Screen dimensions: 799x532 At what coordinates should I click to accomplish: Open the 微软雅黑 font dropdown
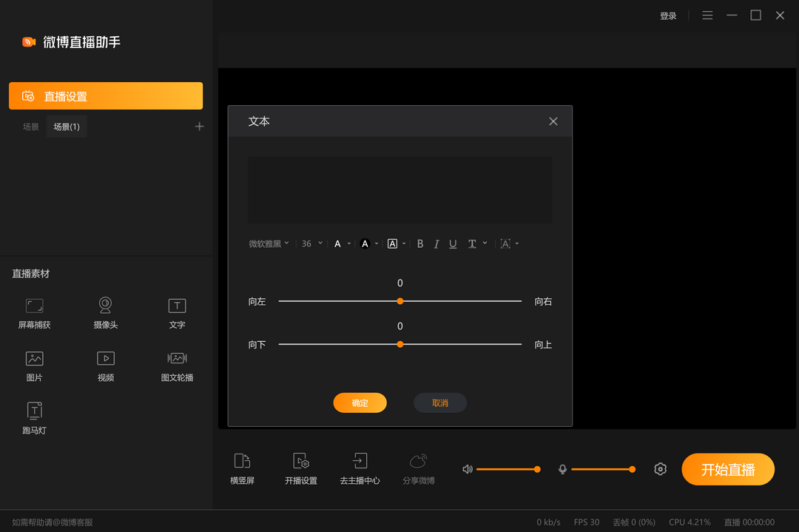click(269, 243)
